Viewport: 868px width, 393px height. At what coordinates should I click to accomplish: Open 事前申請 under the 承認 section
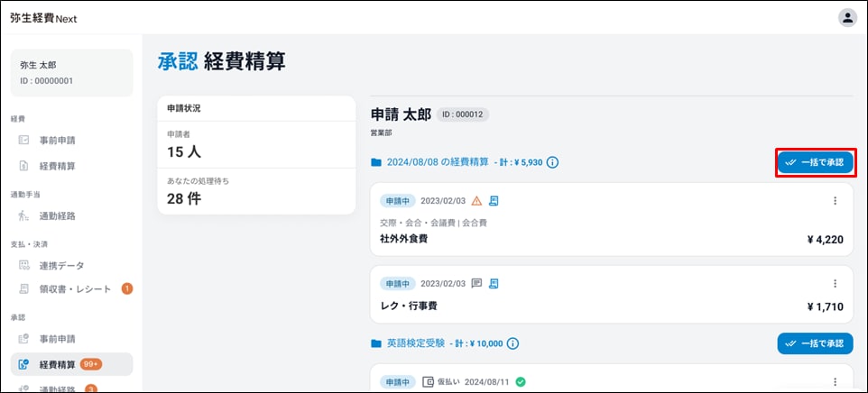point(57,339)
